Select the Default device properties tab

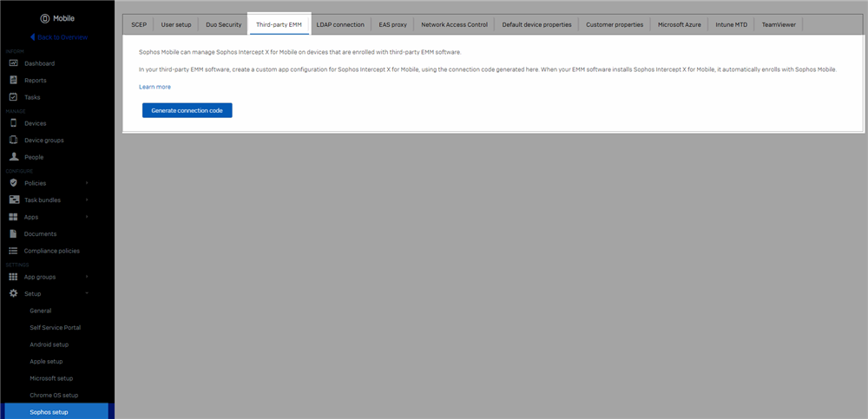coord(537,25)
